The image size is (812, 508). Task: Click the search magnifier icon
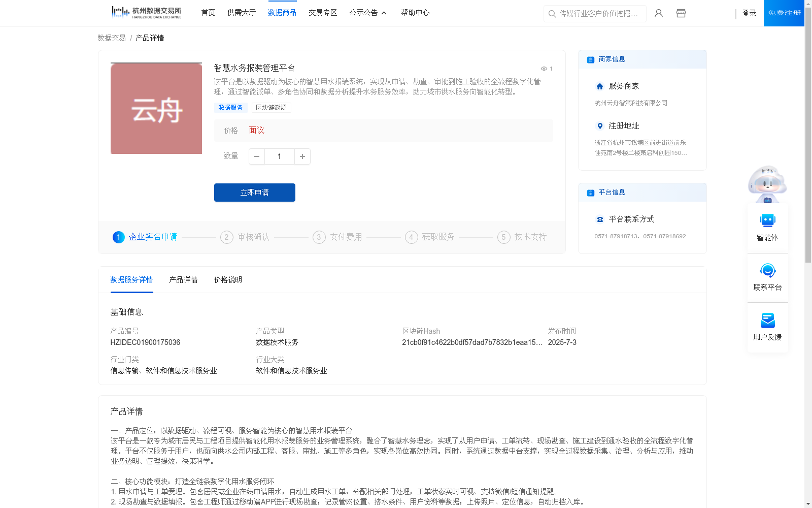point(552,14)
